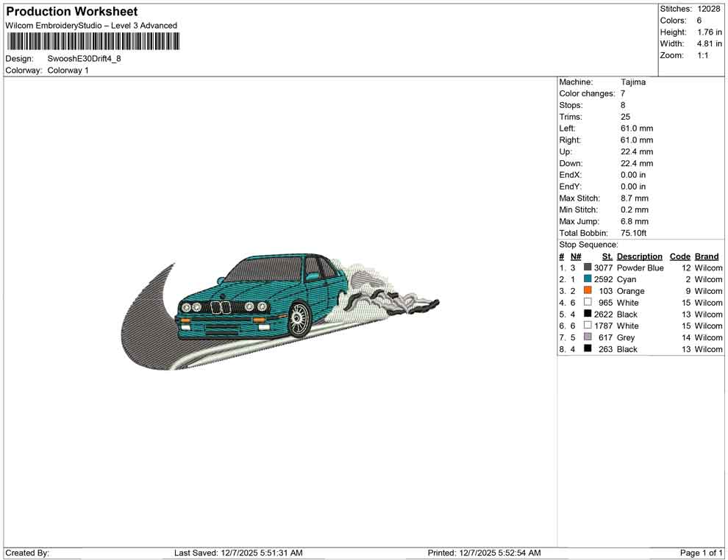Click the Width value "4.81 in"
Screen dimensions: 728x560
coord(710,43)
